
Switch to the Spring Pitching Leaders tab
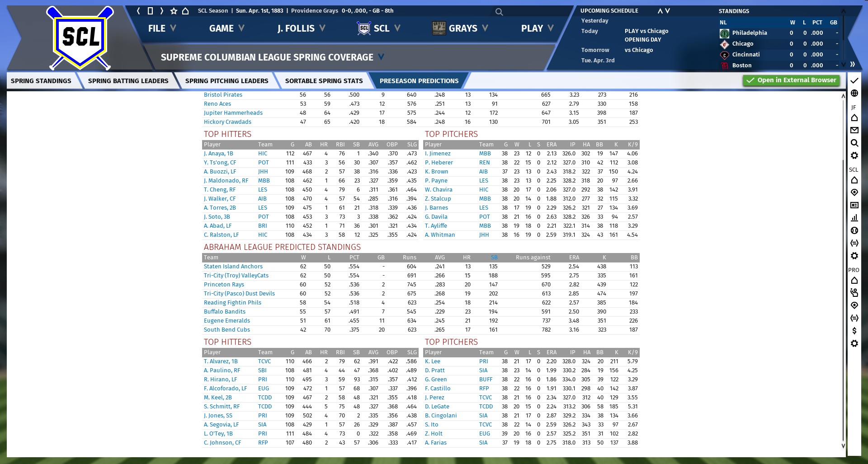coord(226,81)
